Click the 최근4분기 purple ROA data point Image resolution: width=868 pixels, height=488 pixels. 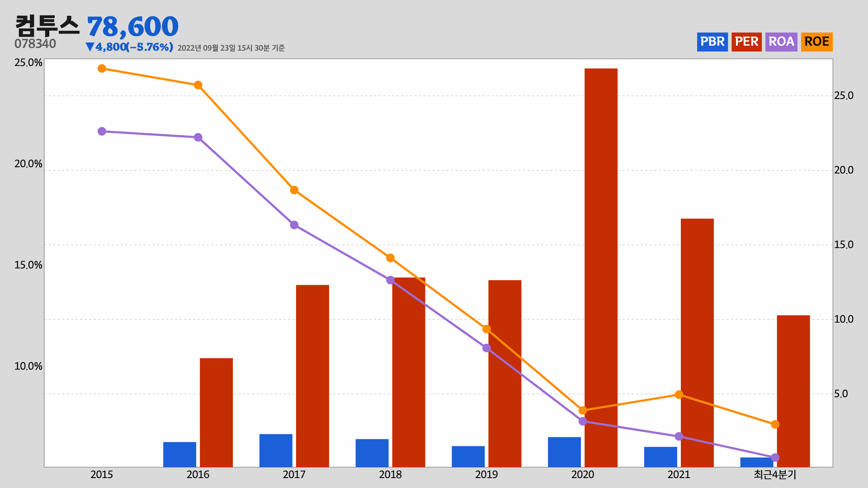click(775, 458)
